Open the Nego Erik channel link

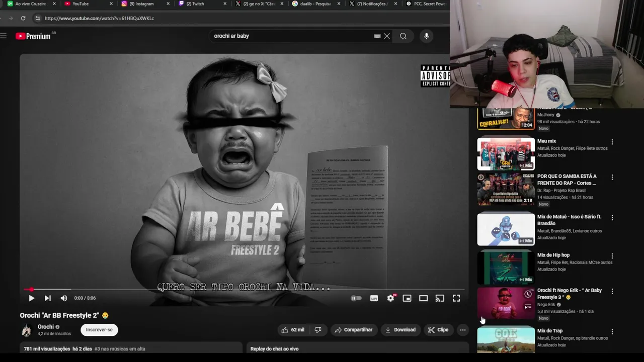[546, 305]
